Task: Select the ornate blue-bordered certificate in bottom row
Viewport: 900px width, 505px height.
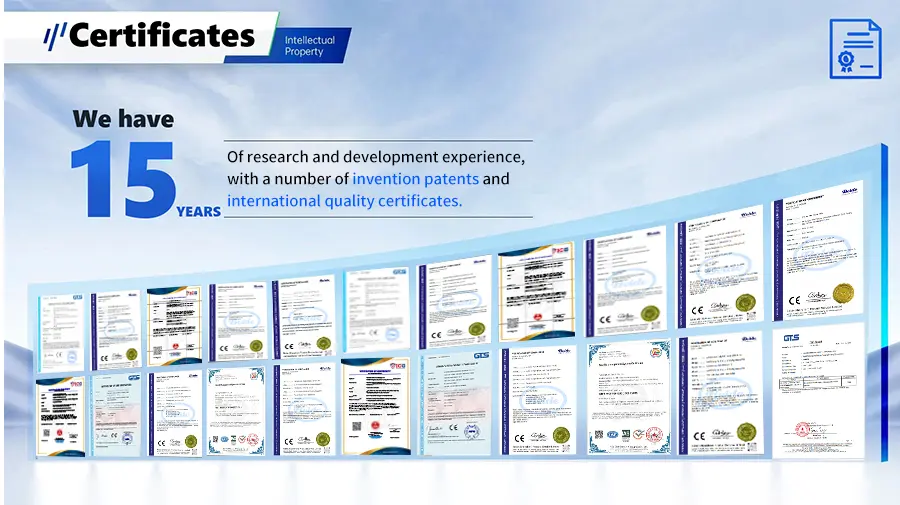Action: (x=626, y=399)
